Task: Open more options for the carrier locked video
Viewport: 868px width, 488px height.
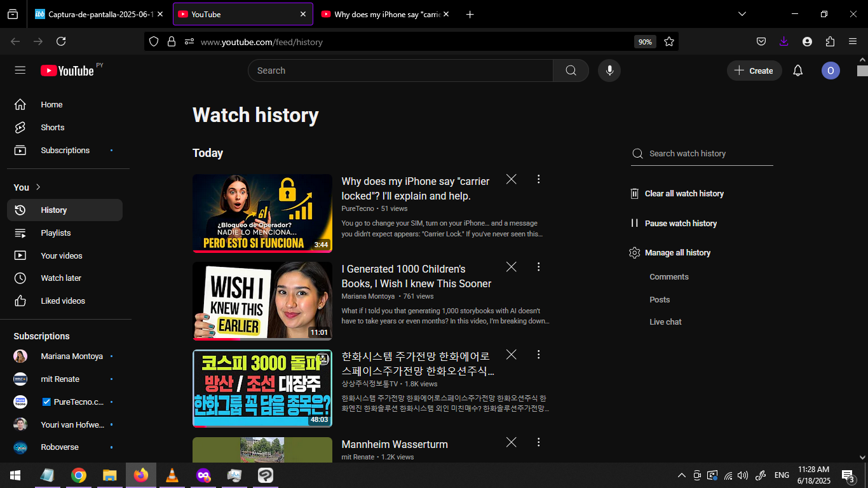Action: [x=538, y=179]
